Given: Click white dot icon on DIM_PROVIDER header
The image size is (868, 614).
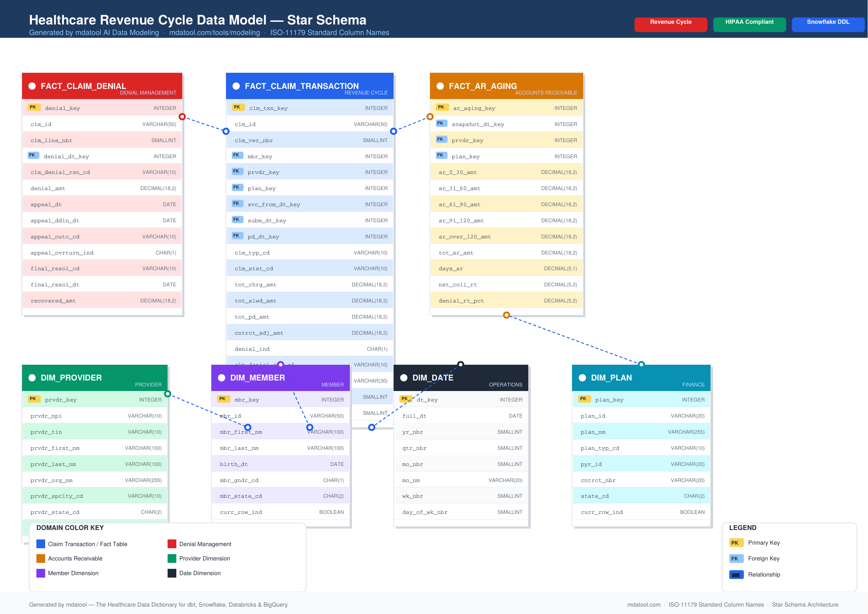Looking at the screenshot, I should [32, 378].
